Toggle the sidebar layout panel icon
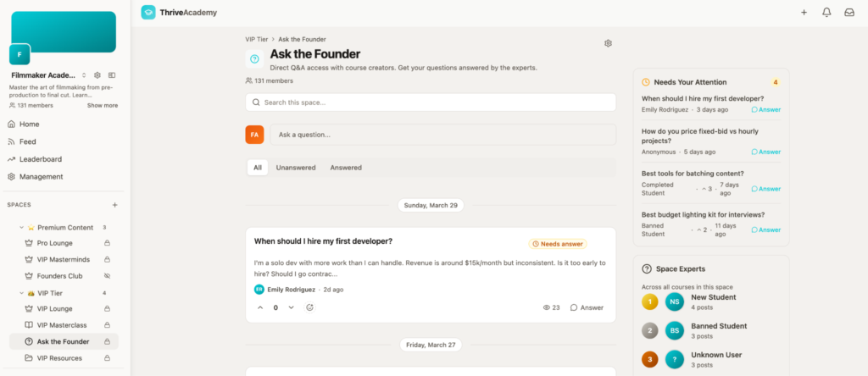The width and height of the screenshot is (868, 376). pyautogui.click(x=111, y=75)
